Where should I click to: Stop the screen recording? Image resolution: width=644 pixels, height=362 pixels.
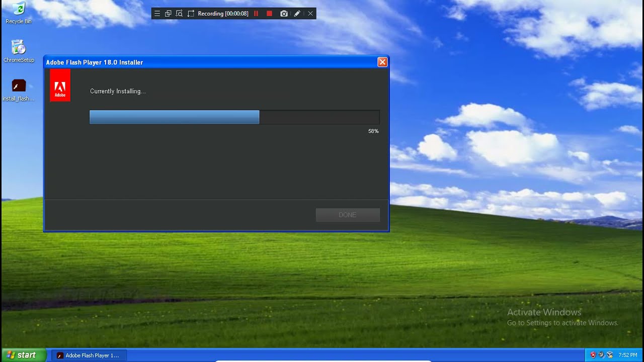pos(269,14)
